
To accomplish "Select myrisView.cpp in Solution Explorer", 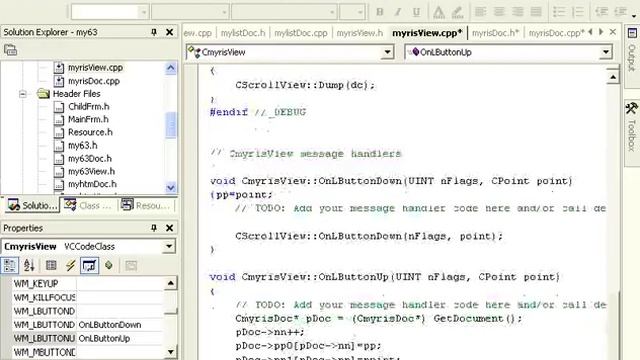I will [95, 68].
